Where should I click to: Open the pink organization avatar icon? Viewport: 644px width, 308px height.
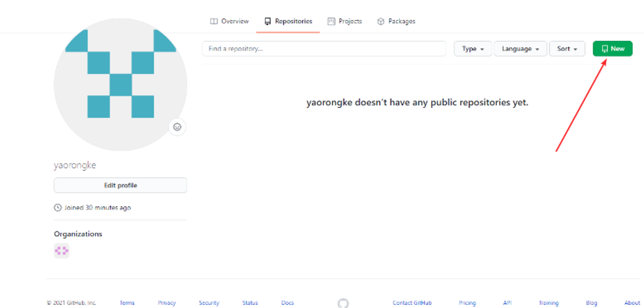[62, 251]
